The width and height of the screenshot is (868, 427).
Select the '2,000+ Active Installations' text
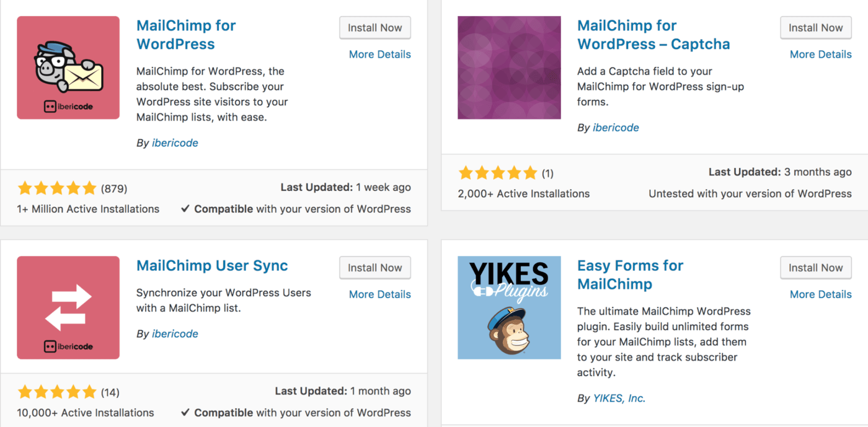tap(524, 194)
